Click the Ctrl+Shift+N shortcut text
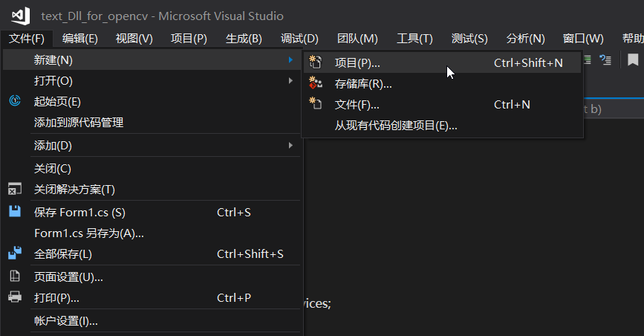This screenshot has height=336, width=644. click(x=528, y=63)
